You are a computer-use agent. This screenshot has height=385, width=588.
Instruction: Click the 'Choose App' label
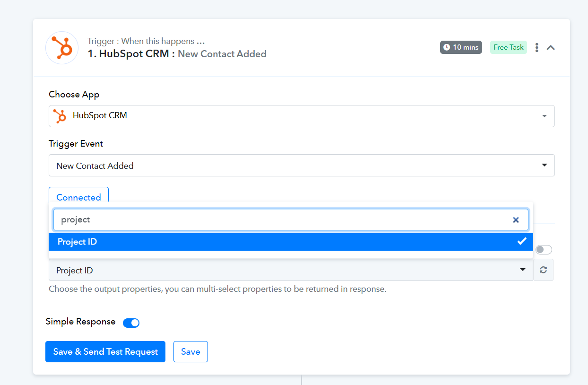click(x=74, y=95)
